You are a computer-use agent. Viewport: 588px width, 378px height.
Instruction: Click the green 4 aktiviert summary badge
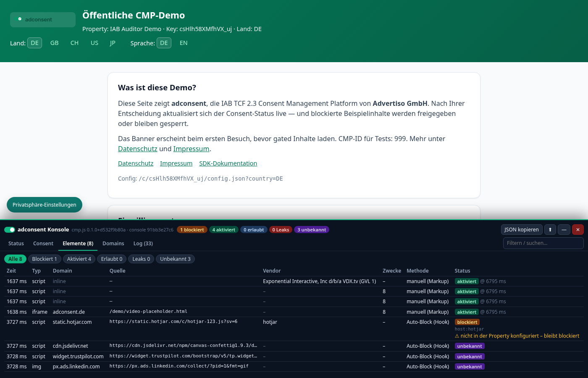coord(224,230)
